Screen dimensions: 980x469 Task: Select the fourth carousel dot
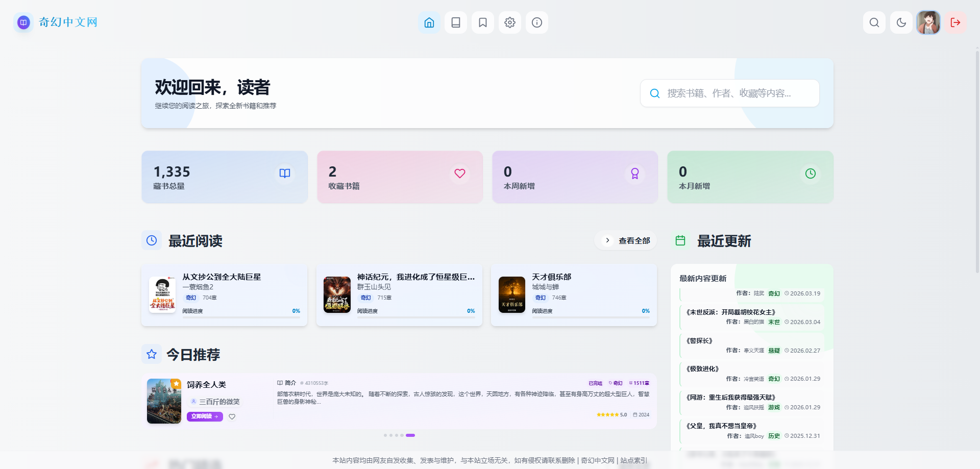[x=402, y=435]
